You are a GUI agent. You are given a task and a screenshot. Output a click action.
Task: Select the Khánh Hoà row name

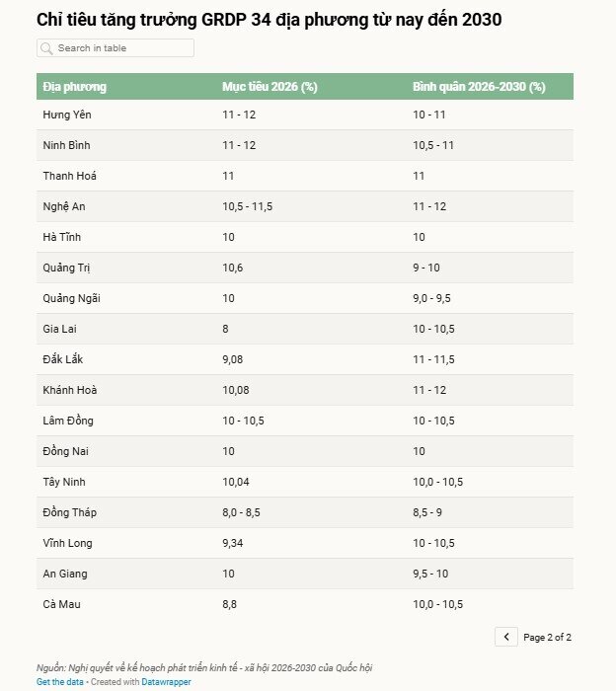[70, 390]
